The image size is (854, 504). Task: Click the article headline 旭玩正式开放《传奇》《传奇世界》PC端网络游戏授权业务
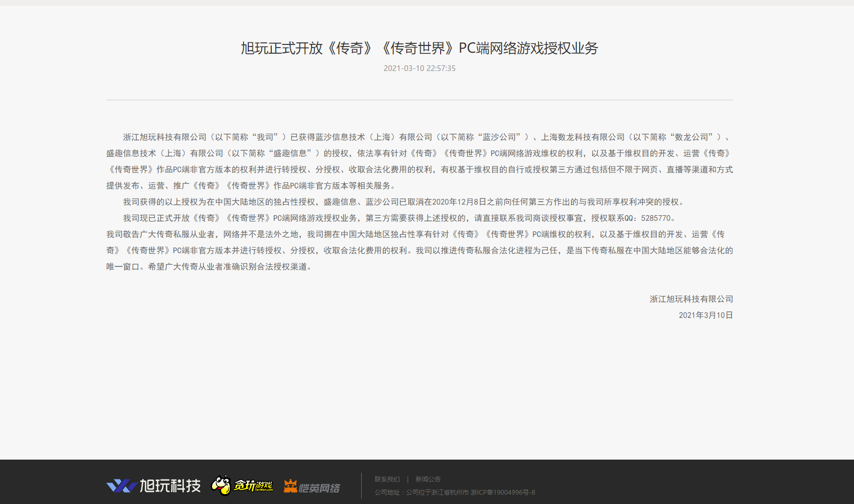[x=419, y=48]
